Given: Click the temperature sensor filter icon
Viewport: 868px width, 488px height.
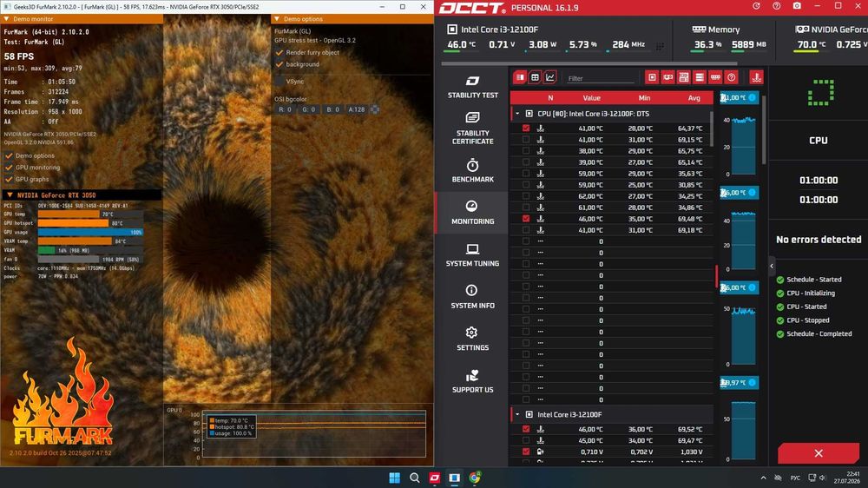Looking at the screenshot, I should (756, 77).
